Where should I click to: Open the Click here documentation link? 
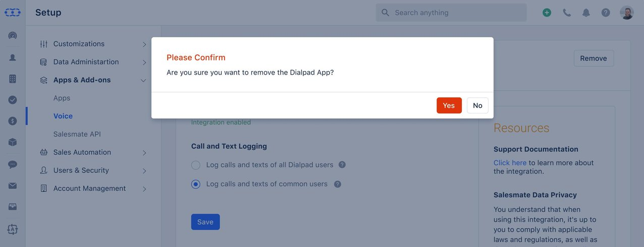[510, 163]
